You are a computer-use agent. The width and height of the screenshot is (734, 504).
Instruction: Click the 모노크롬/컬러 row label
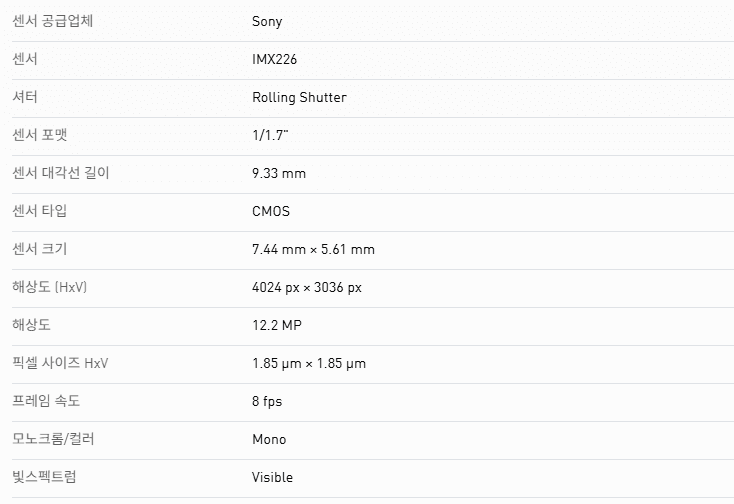click(54, 439)
